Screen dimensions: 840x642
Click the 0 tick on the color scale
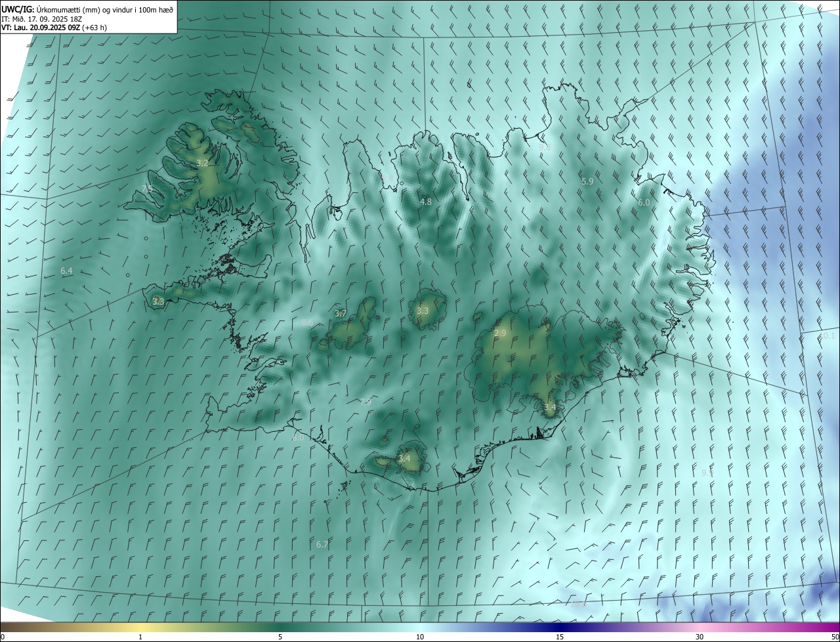pyautogui.click(x=3, y=637)
